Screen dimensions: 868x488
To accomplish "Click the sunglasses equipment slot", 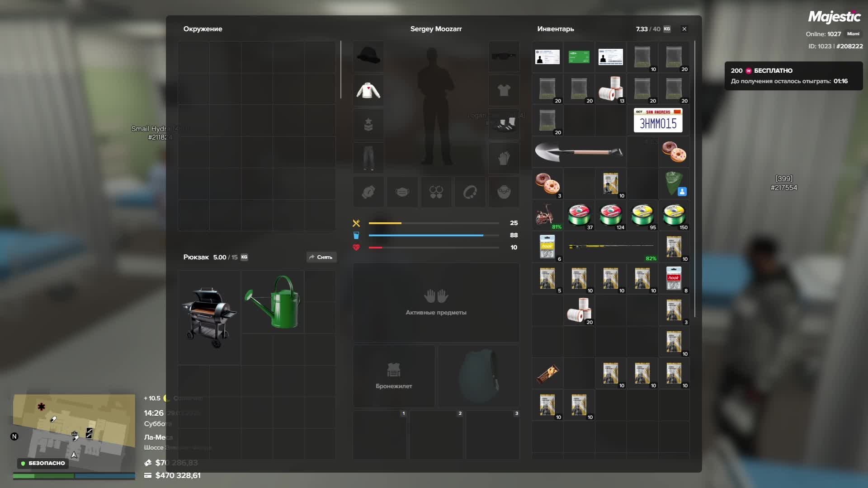I will [504, 56].
